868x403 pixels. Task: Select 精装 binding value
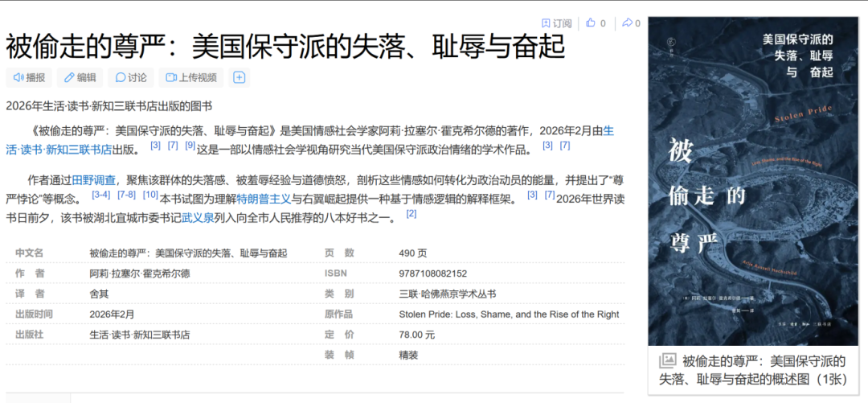[408, 356]
